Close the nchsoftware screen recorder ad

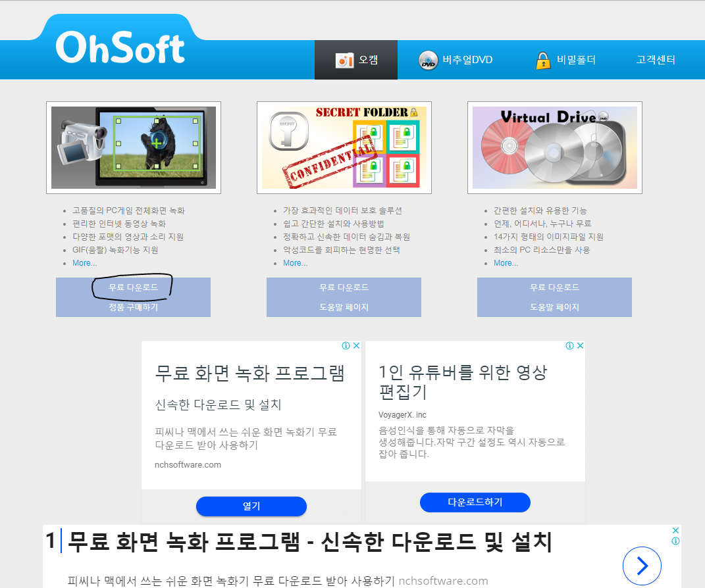357,345
